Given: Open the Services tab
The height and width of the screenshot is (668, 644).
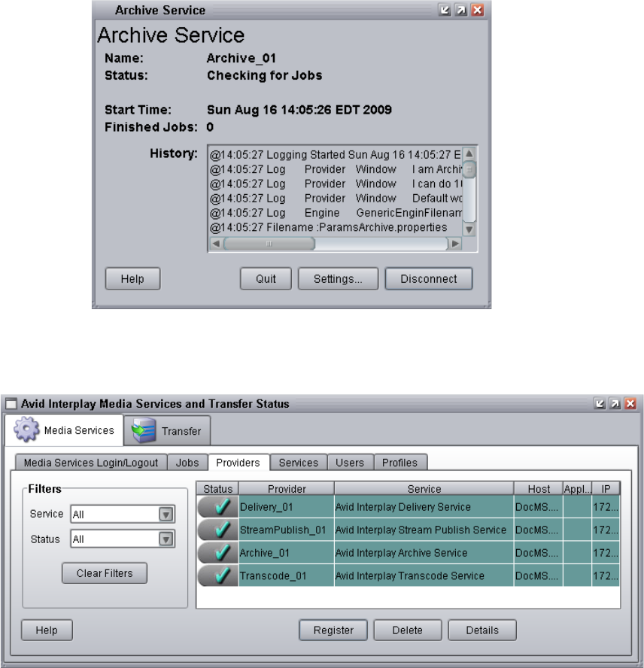Looking at the screenshot, I should point(299,463).
